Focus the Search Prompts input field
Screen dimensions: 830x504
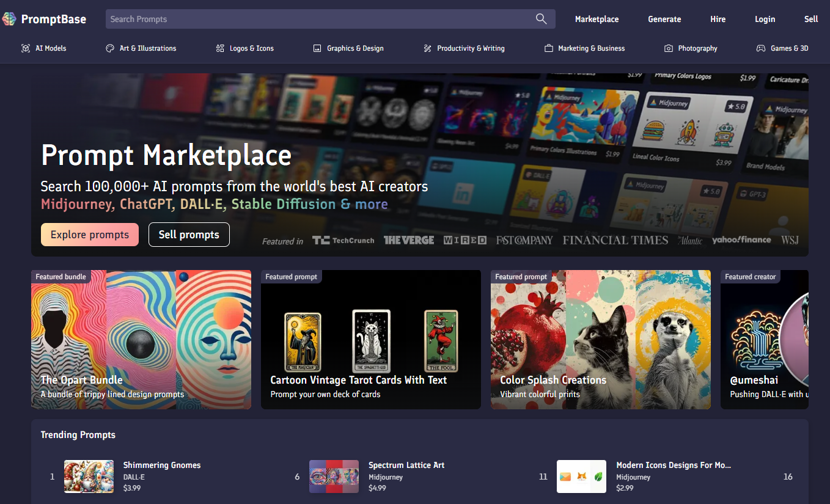coord(318,19)
